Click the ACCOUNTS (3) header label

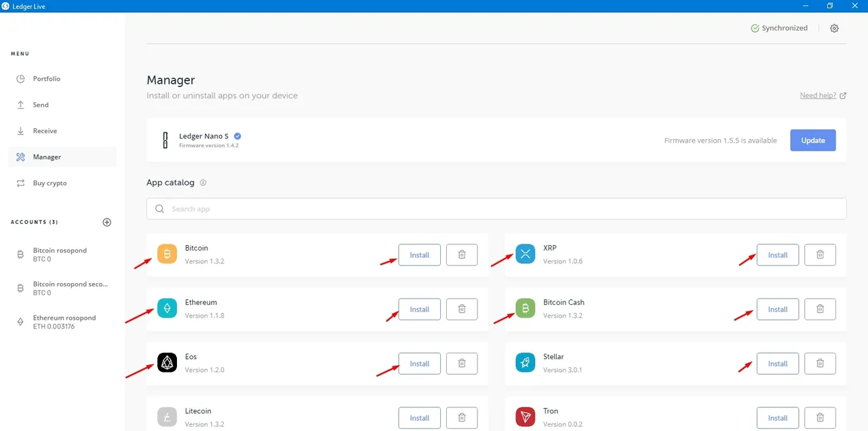coord(35,222)
